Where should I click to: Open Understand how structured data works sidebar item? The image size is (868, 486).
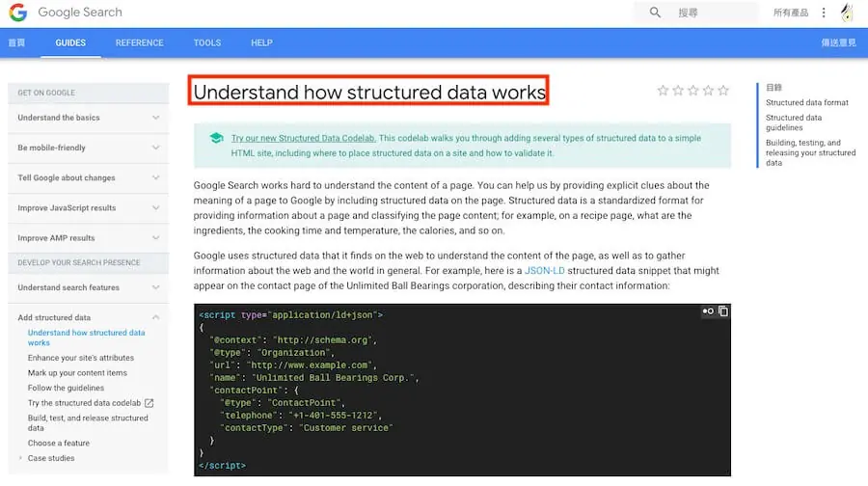click(x=87, y=337)
